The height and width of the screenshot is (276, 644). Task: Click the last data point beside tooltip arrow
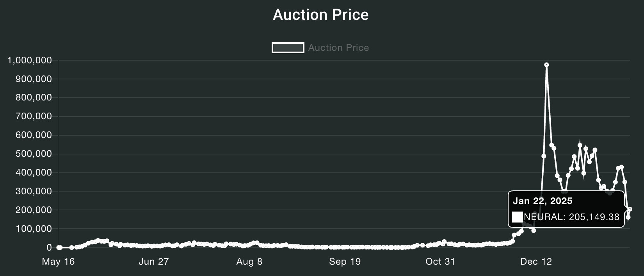pyautogui.click(x=630, y=209)
